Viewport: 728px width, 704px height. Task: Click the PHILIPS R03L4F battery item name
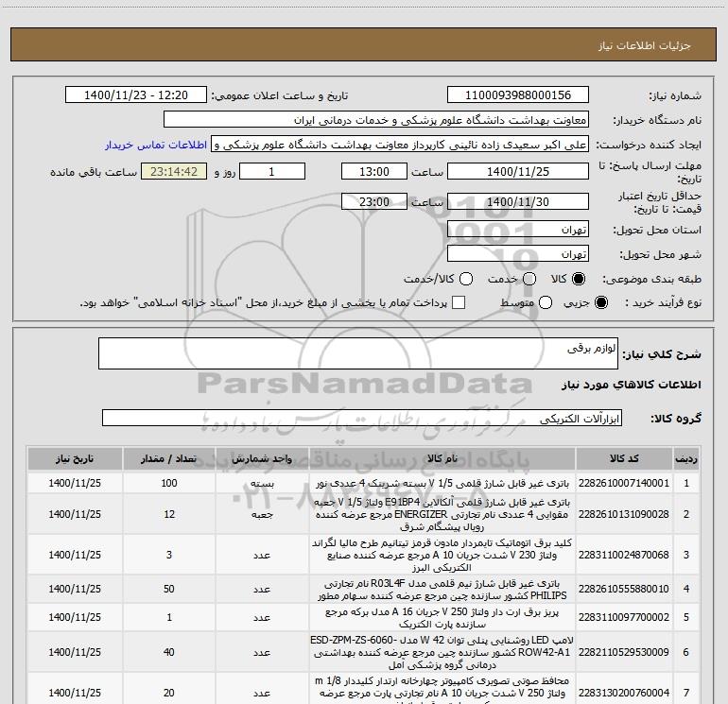tap(442, 589)
